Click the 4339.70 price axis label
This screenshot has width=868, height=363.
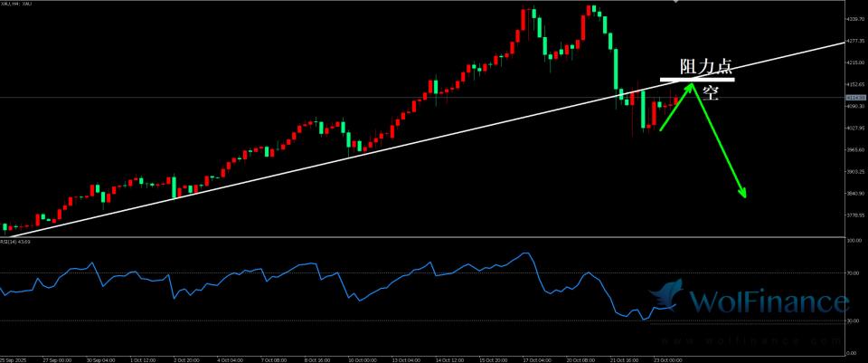(x=854, y=19)
